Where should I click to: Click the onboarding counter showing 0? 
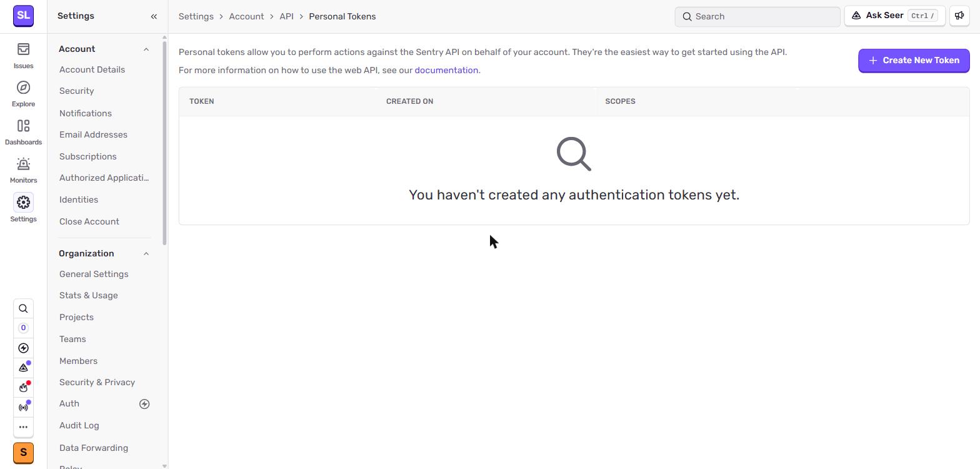pyautogui.click(x=23, y=328)
